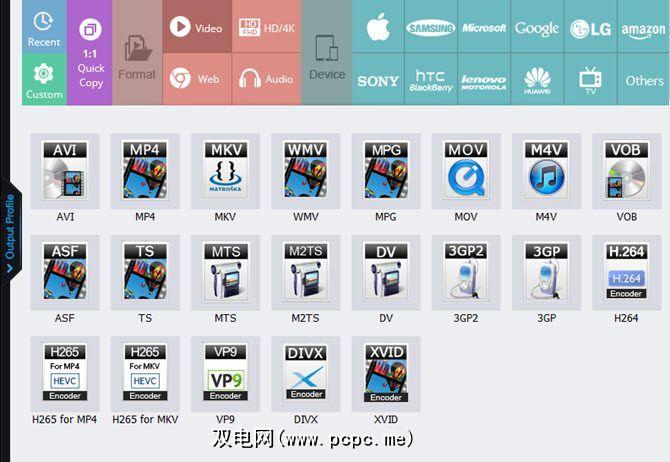
Task: Pick the MKV Matroska format
Action: coord(225,171)
